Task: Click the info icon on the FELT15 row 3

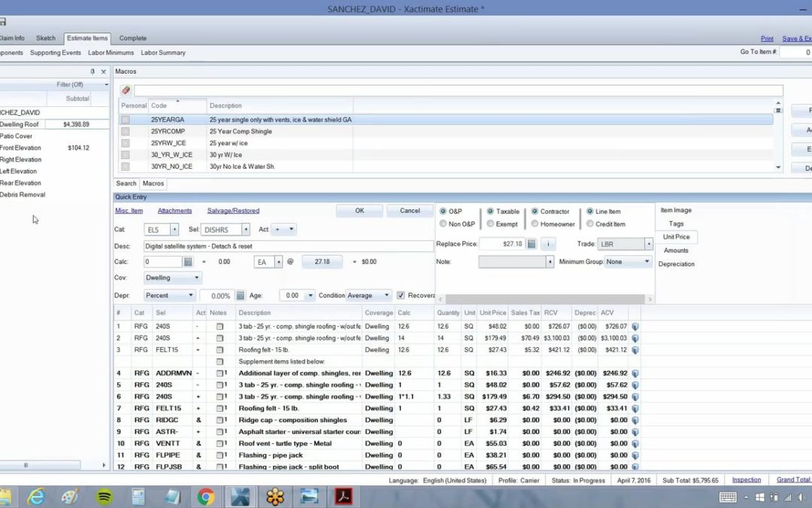Action: tap(635, 350)
